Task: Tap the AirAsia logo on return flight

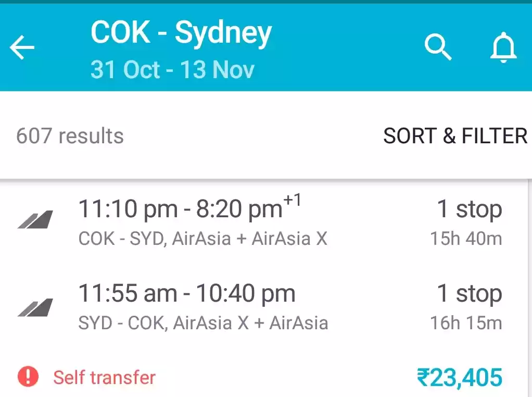Action: [35, 307]
